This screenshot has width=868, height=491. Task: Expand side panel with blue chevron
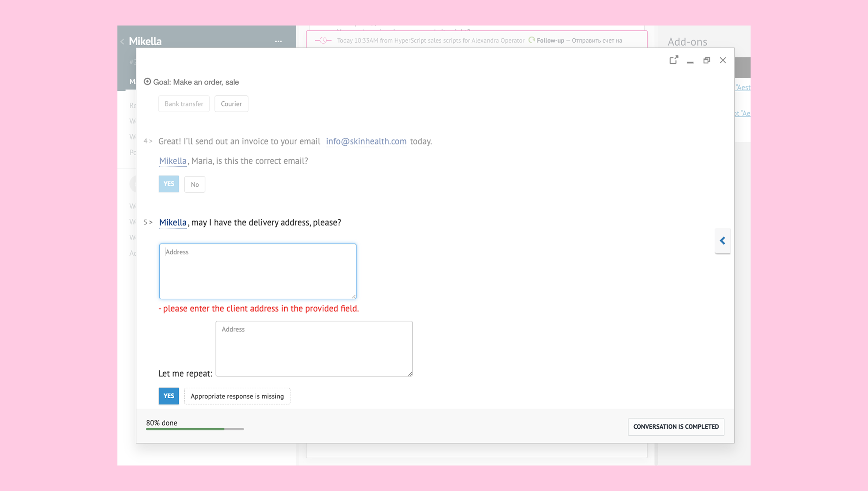coord(722,240)
